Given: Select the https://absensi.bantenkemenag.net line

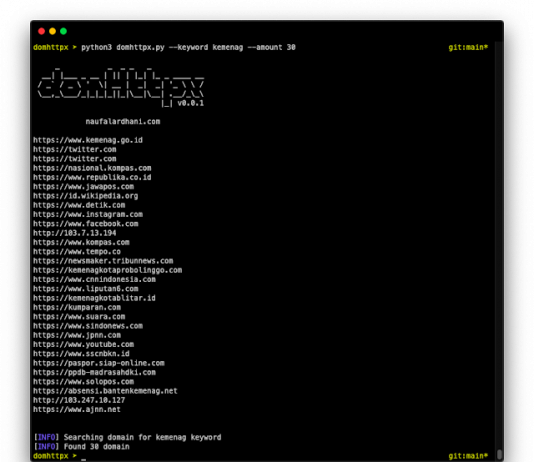Looking at the screenshot, I should (105, 391).
